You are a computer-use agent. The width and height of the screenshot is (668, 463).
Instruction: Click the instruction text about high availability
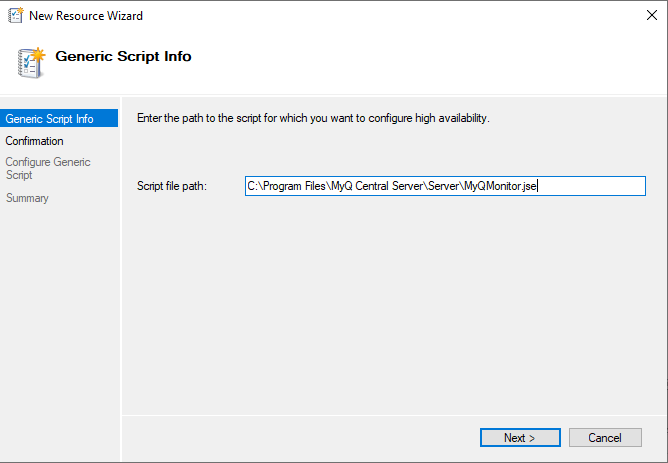click(313, 119)
